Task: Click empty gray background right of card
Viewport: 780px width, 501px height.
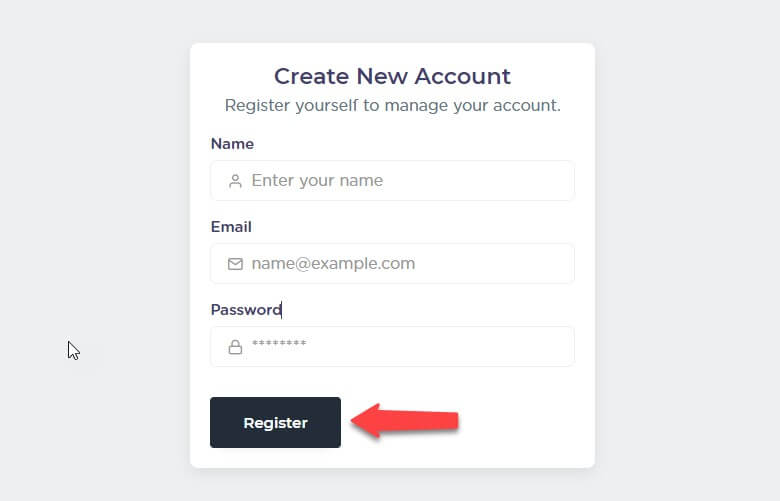Action: pos(686,249)
